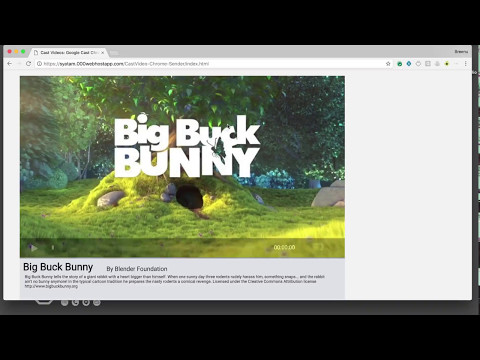Viewport: 480px width, 360px height.
Task: Open the green circular extension icon
Action: pos(399,64)
